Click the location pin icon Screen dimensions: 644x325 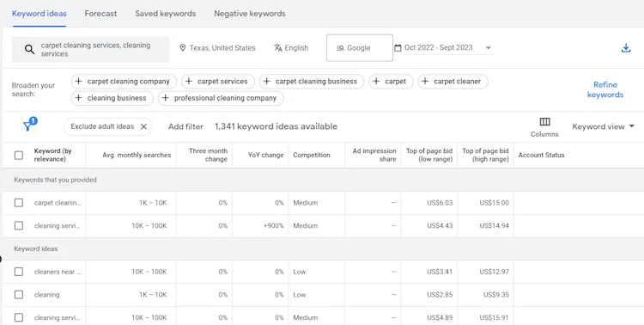tap(183, 48)
